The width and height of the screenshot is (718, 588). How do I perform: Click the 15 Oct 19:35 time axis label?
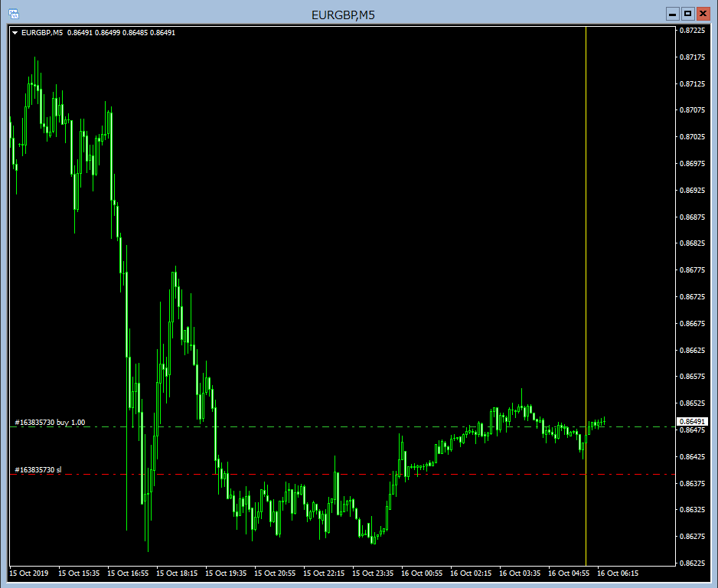click(x=226, y=573)
